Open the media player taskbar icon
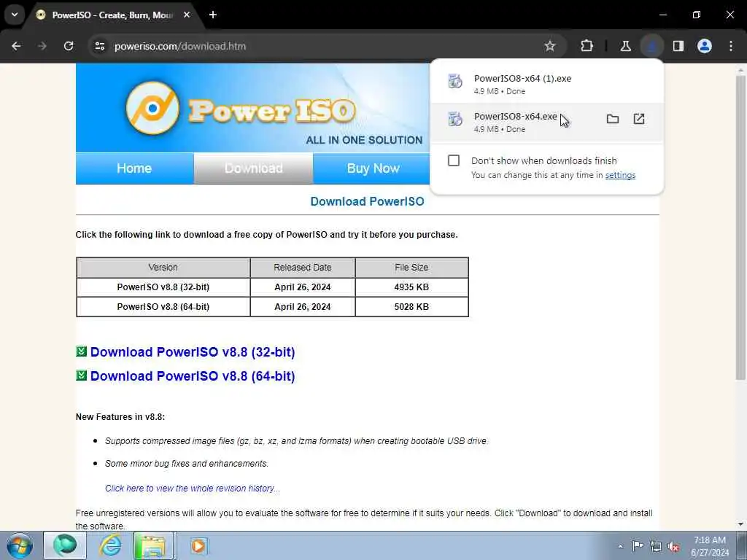747x560 pixels. (x=198, y=545)
